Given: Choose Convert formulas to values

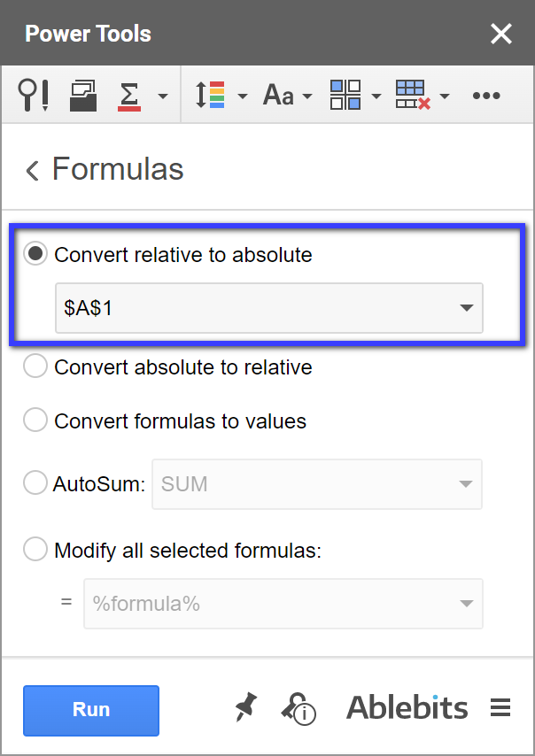Looking at the screenshot, I should click(x=35, y=420).
